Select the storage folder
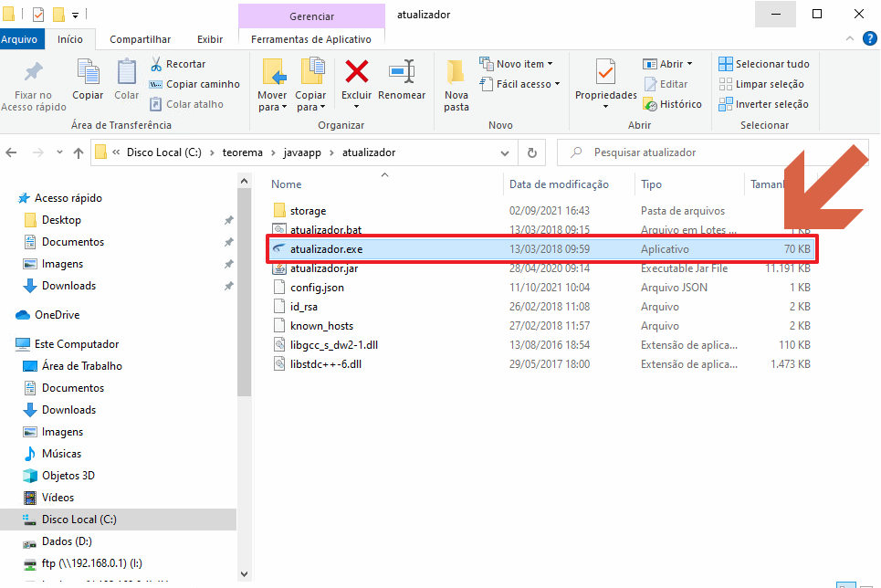 tap(308, 211)
